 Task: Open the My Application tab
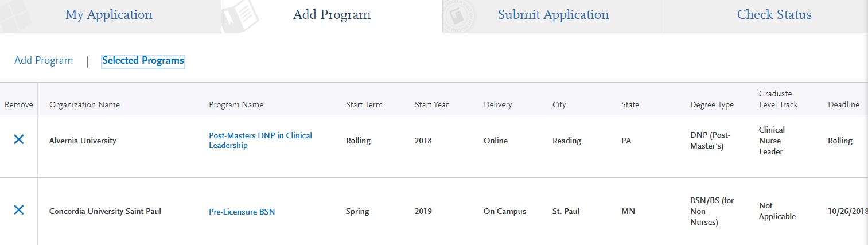(x=109, y=15)
